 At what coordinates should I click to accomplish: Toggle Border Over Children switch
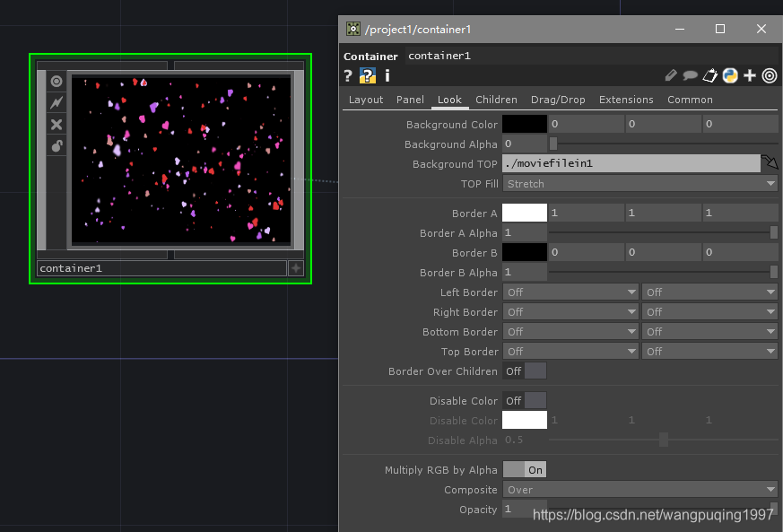(525, 371)
